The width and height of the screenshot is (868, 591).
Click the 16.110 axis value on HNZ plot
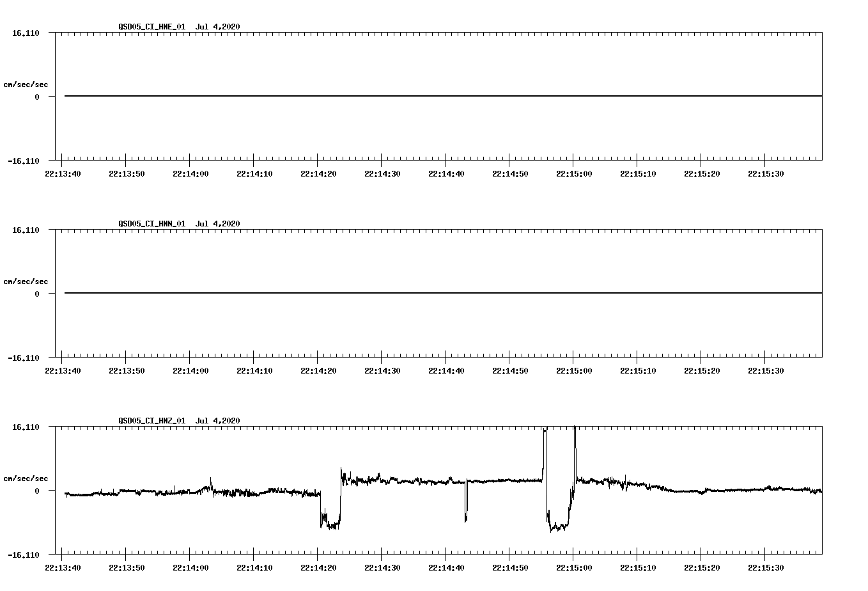26,427
